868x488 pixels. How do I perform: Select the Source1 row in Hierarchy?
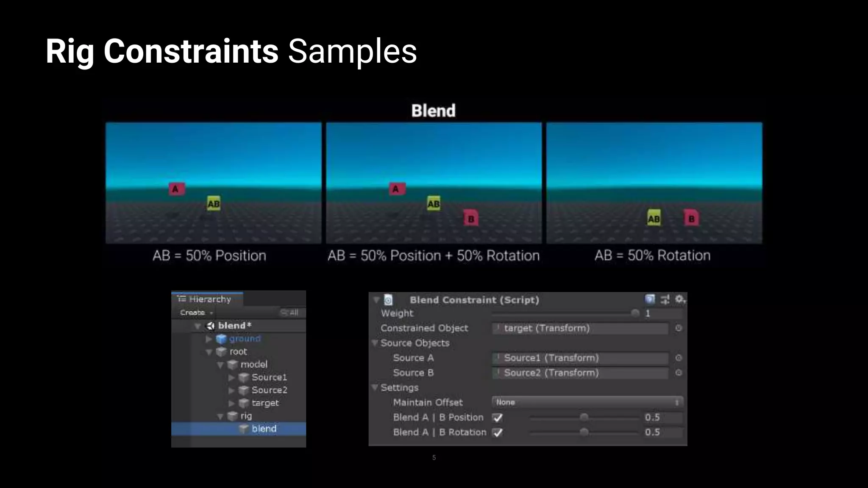pyautogui.click(x=239, y=377)
